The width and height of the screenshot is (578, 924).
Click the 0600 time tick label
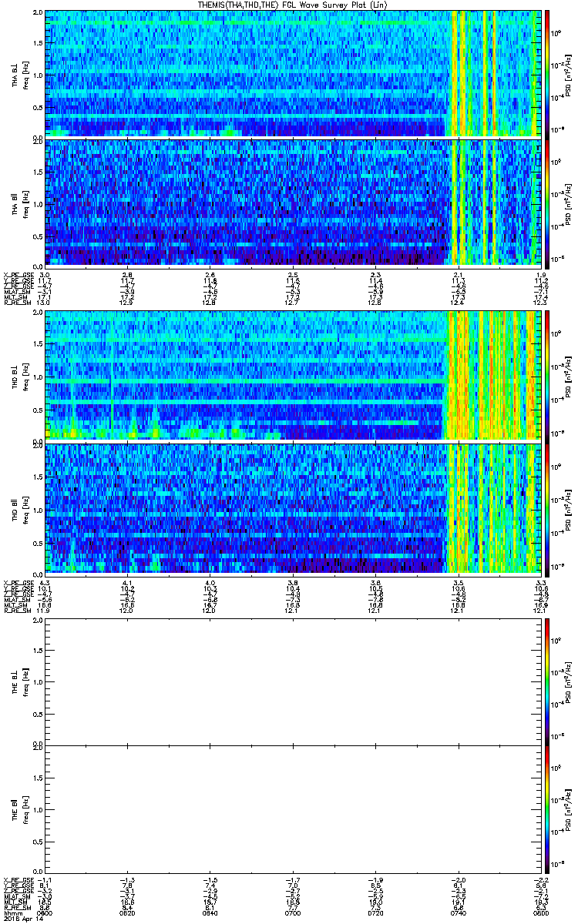(x=46, y=912)
